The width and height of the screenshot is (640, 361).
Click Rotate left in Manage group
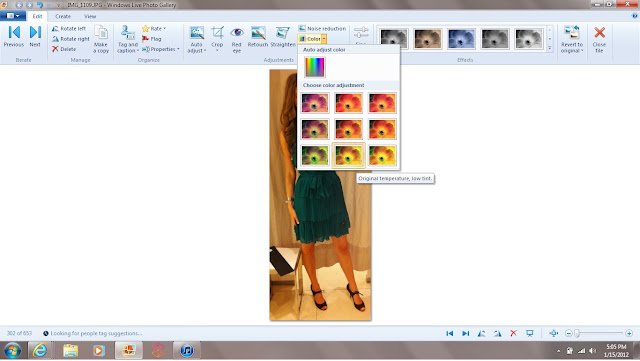[x=69, y=29]
